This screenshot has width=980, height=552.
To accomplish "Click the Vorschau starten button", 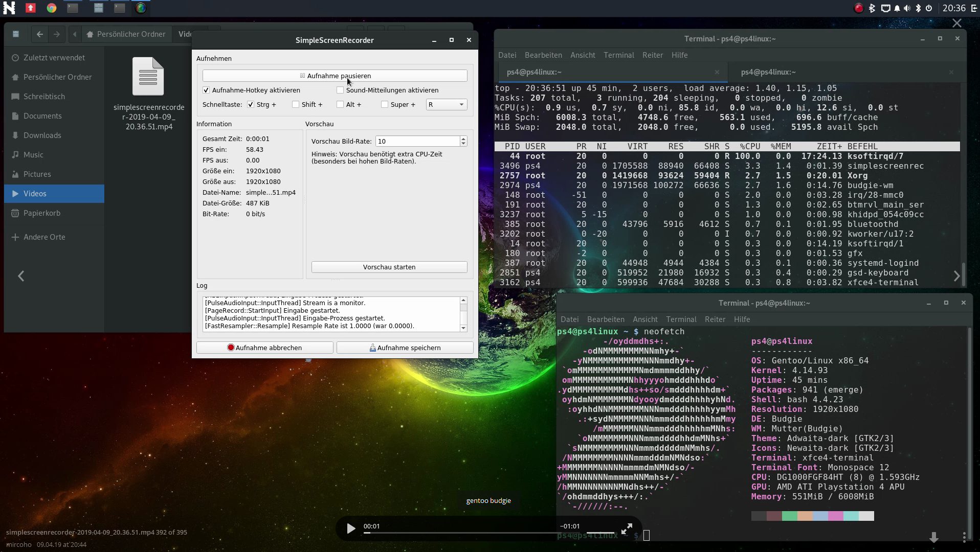I will (389, 267).
